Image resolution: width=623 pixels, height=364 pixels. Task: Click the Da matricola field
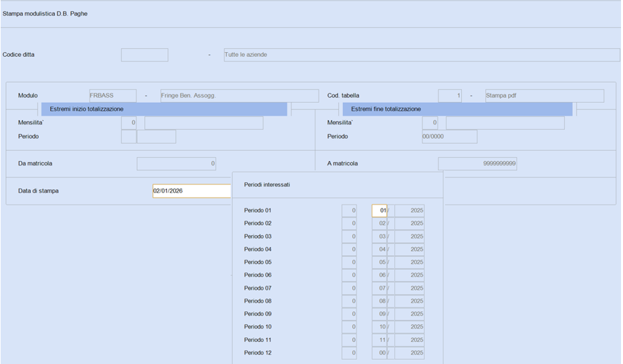(176, 164)
